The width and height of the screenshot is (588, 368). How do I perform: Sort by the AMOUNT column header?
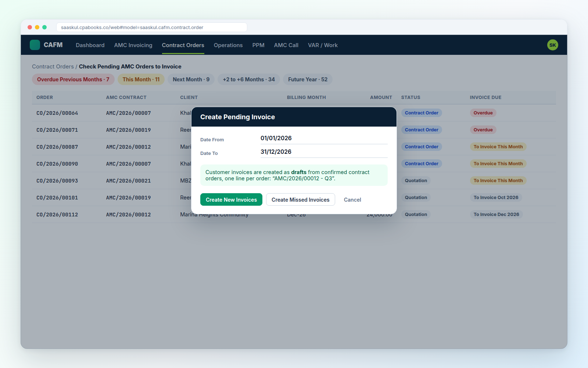(x=381, y=98)
